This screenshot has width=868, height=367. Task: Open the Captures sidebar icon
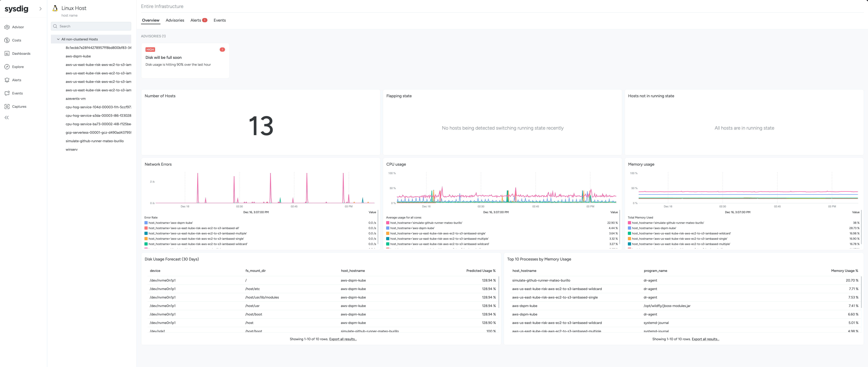[7, 107]
